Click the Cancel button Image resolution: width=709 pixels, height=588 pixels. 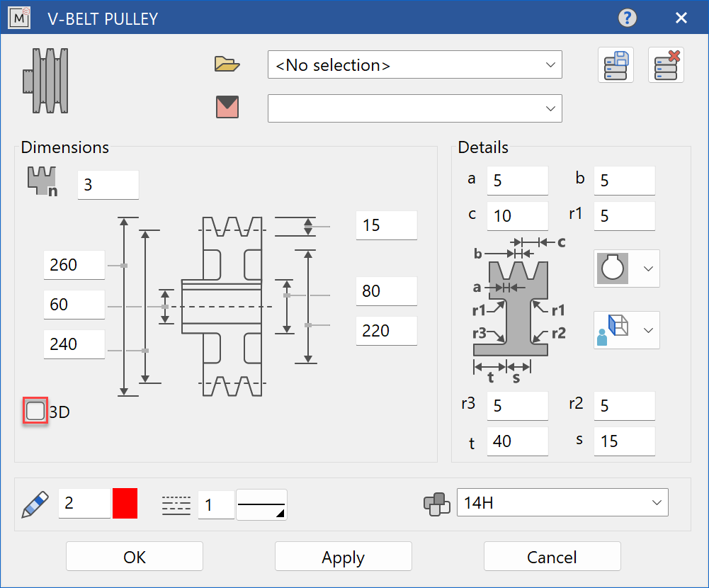[552, 556]
